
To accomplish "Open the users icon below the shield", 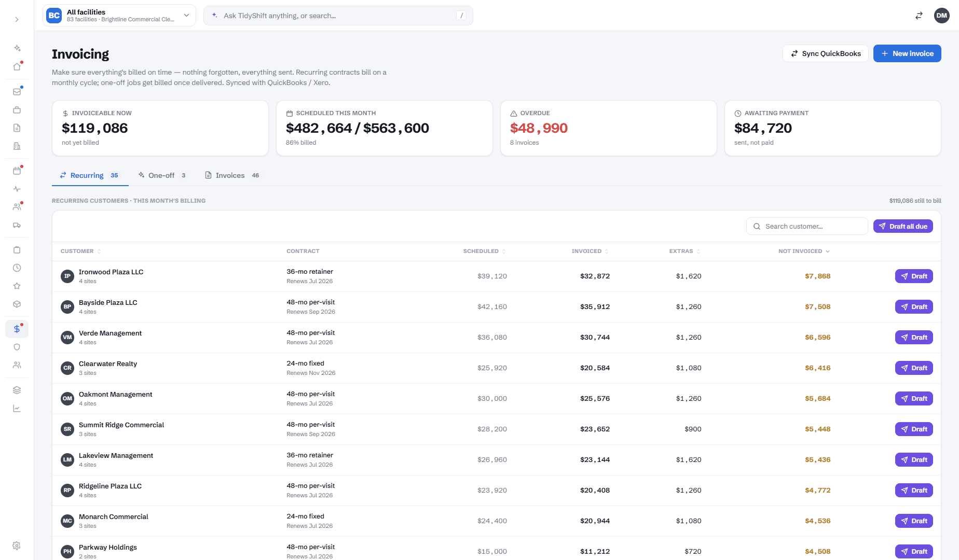I will coord(17,365).
